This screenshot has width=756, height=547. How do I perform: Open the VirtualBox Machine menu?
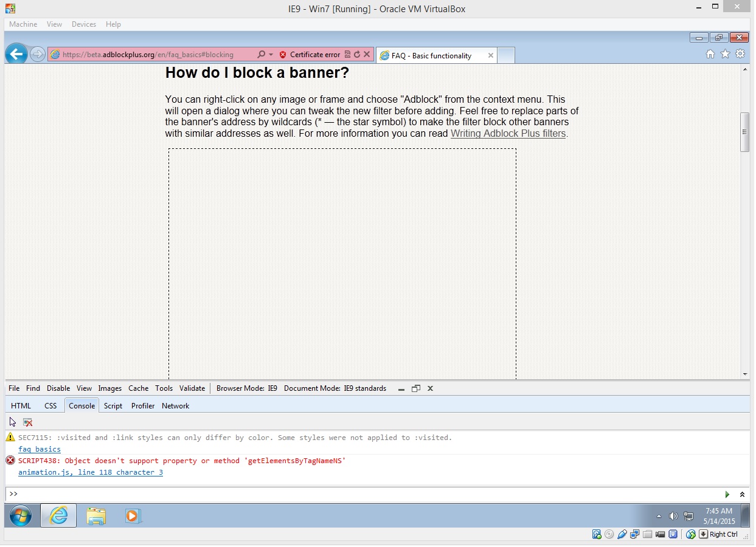[23, 24]
